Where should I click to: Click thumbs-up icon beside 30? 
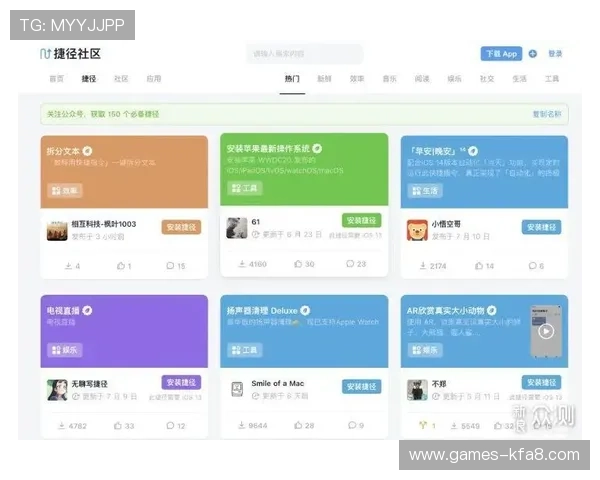298,264
